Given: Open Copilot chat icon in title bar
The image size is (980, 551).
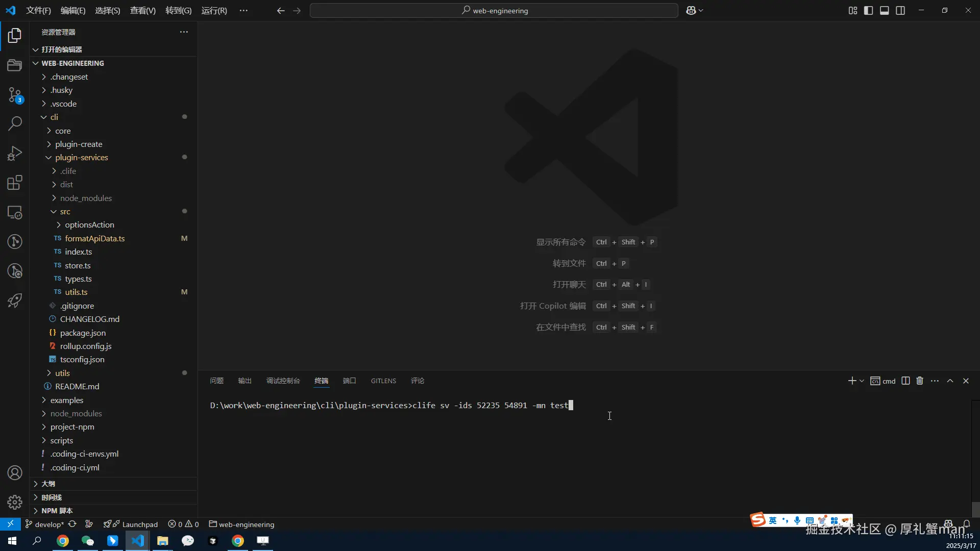Looking at the screenshot, I should [691, 11].
